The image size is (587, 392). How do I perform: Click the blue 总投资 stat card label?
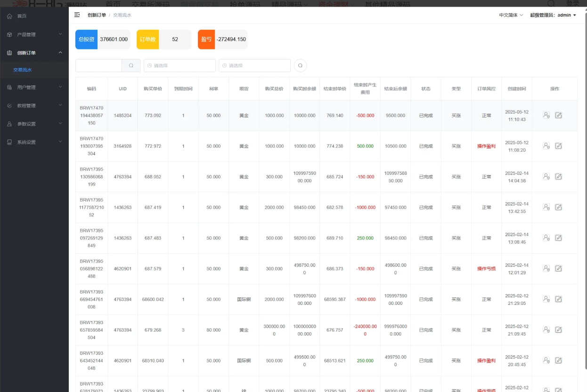tap(86, 40)
